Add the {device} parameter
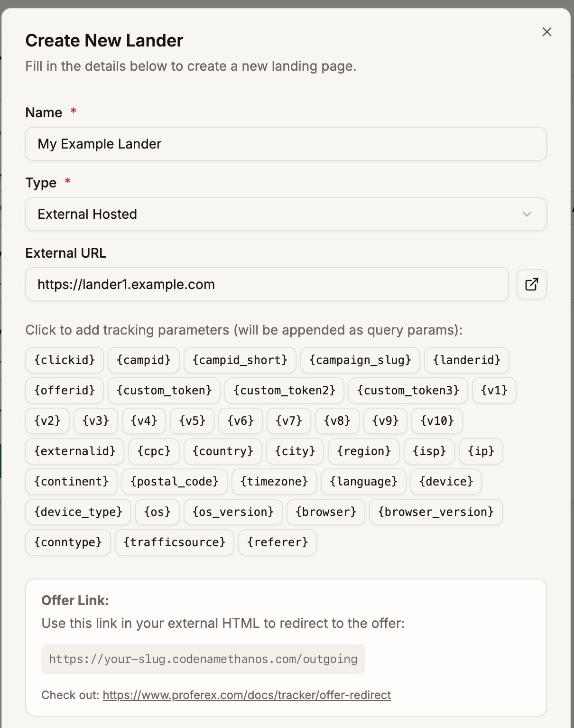Screen dimensions: 574x728 [x=446, y=481]
